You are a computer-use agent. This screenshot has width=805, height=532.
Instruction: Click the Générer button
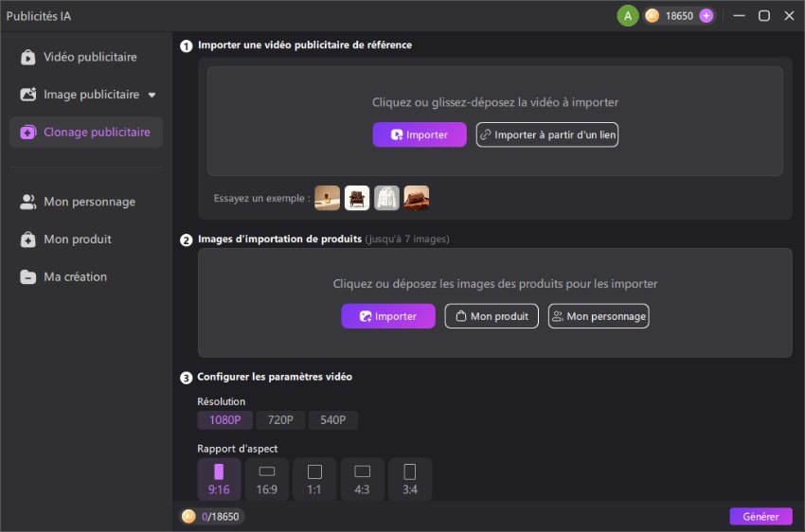[760, 517]
